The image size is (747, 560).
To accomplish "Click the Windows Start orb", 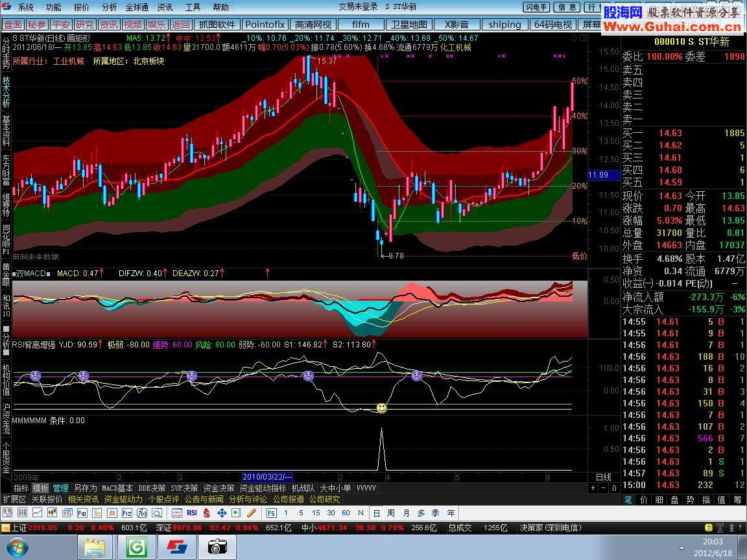I will coord(17,547).
